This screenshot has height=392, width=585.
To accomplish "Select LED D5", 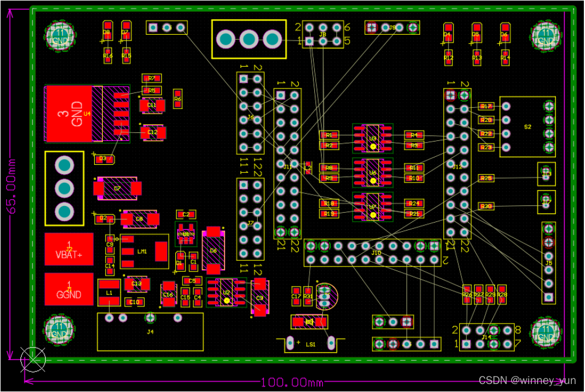I will coord(476,34).
